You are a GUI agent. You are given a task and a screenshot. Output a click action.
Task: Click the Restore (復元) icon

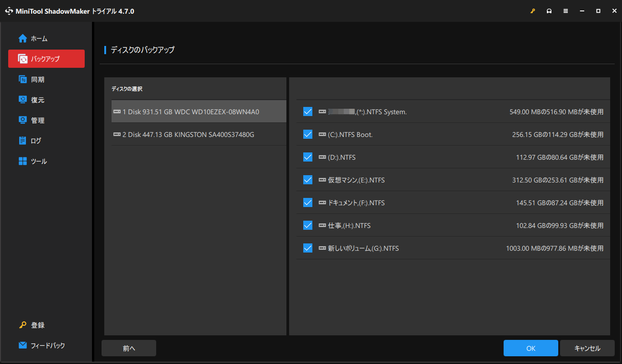pyautogui.click(x=23, y=100)
